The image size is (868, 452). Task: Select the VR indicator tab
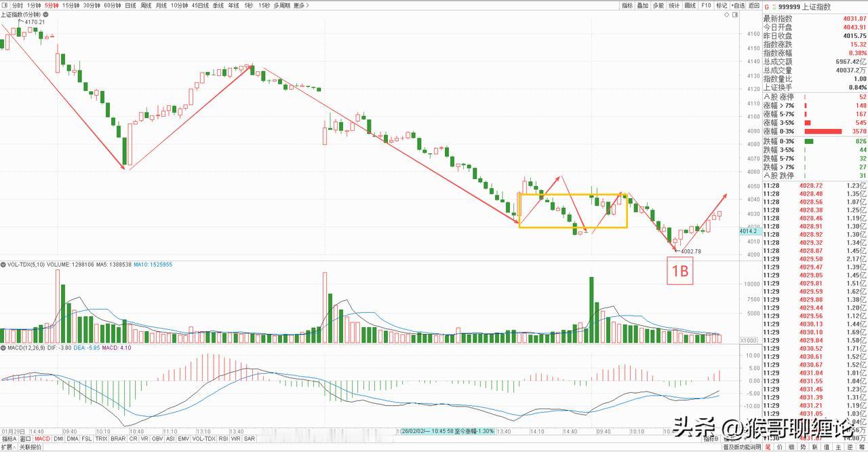click(x=144, y=439)
